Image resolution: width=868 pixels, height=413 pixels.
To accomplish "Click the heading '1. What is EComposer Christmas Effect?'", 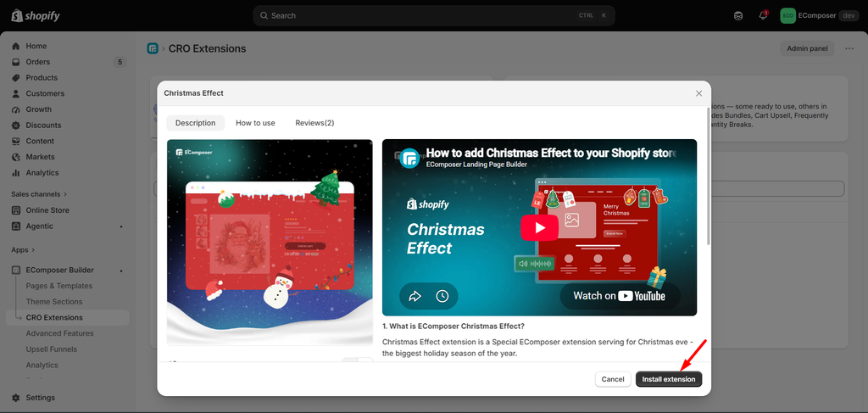I will pyautogui.click(x=453, y=326).
